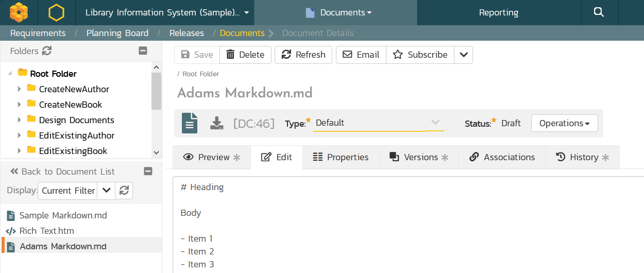Screen dimensions: 644x273
Task: Open the Current Filter display dropdown
Action: click(x=106, y=191)
